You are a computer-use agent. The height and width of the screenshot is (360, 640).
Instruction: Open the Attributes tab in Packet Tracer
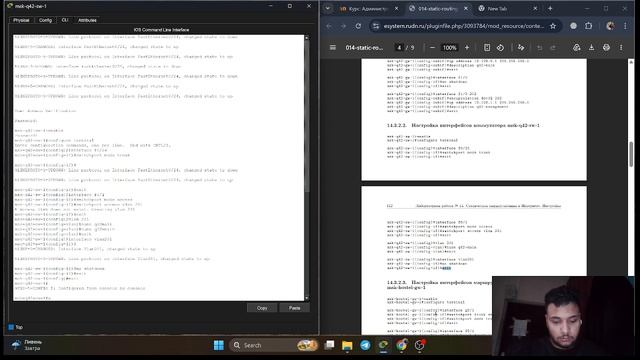pos(87,20)
